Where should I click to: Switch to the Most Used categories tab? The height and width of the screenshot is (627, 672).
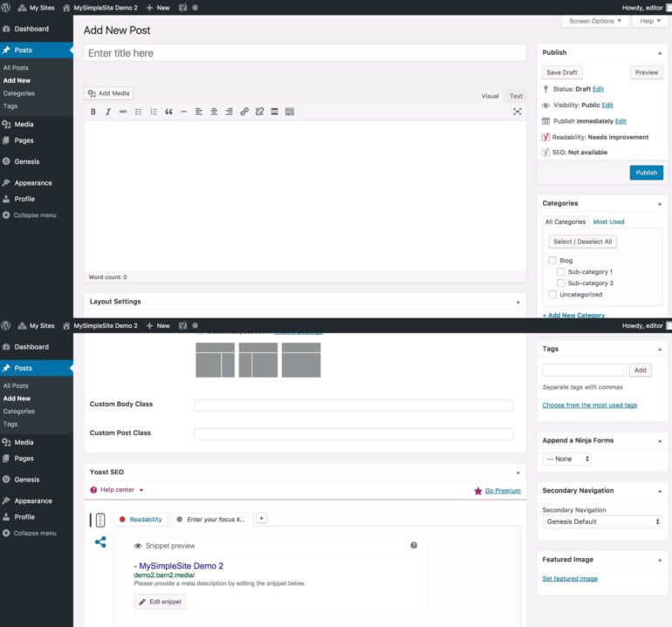pyautogui.click(x=608, y=221)
